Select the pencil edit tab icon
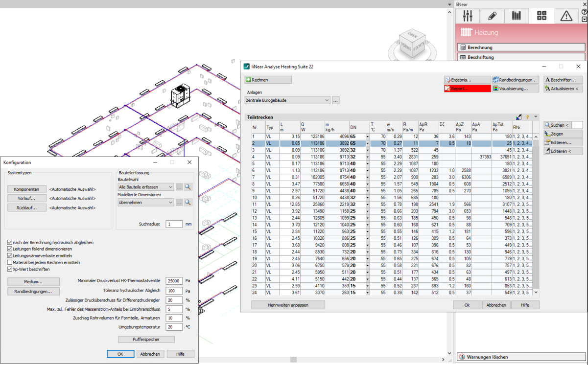 coord(492,16)
